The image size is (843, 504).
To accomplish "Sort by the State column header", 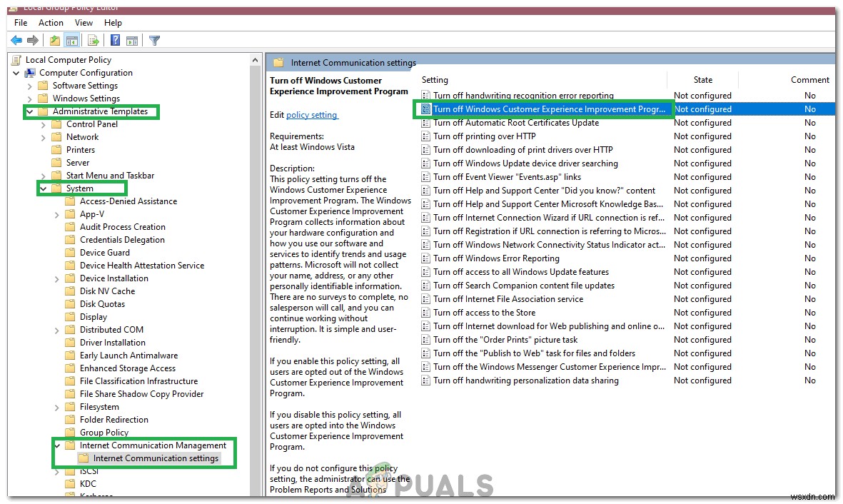I will [702, 80].
